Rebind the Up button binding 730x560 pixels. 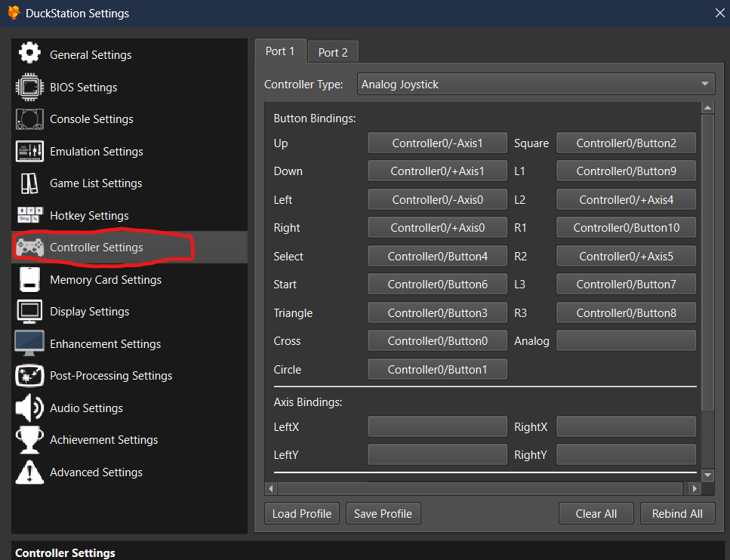pos(437,143)
